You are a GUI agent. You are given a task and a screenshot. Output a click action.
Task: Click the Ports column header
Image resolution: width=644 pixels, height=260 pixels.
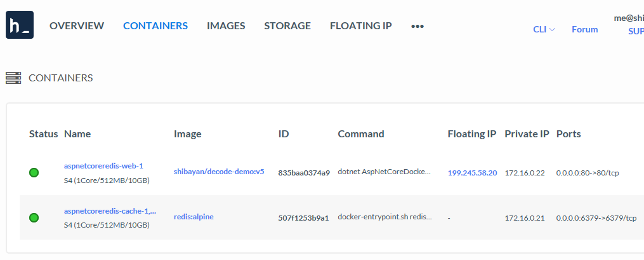pos(569,134)
